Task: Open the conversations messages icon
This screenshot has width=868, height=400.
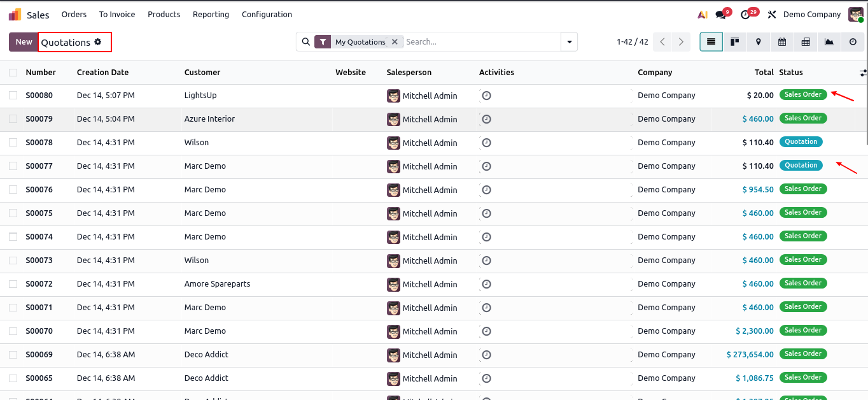Action: [720, 15]
